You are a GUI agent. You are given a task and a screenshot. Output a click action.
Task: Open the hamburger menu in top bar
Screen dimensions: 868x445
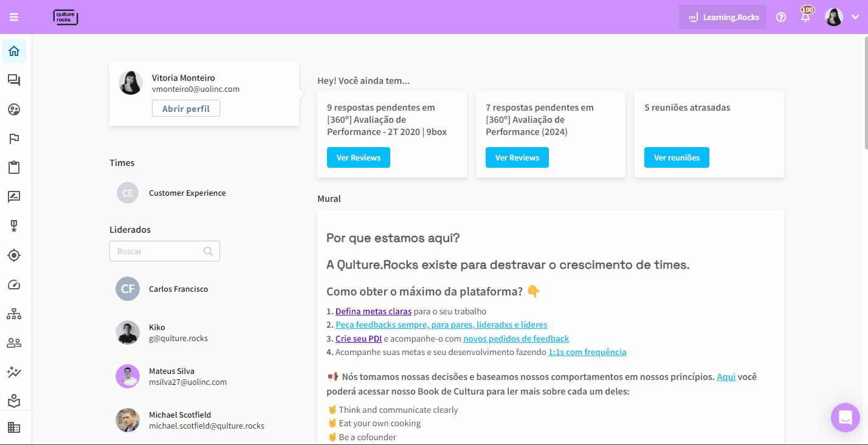click(14, 17)
